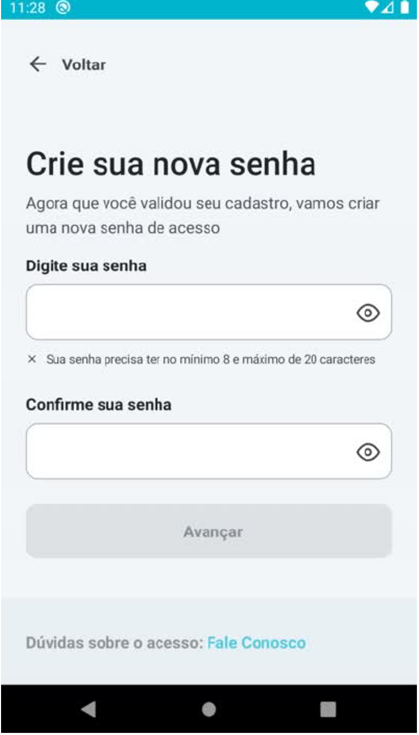Focus the Confirme sua senha input field
419x735 pixels.
209,451
